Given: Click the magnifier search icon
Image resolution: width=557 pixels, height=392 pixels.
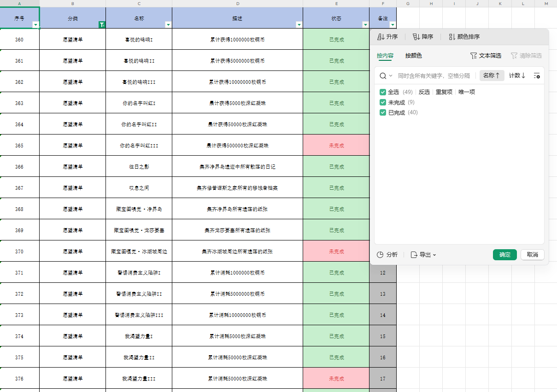Looking at the screenshot, I should tap(383, 76).
